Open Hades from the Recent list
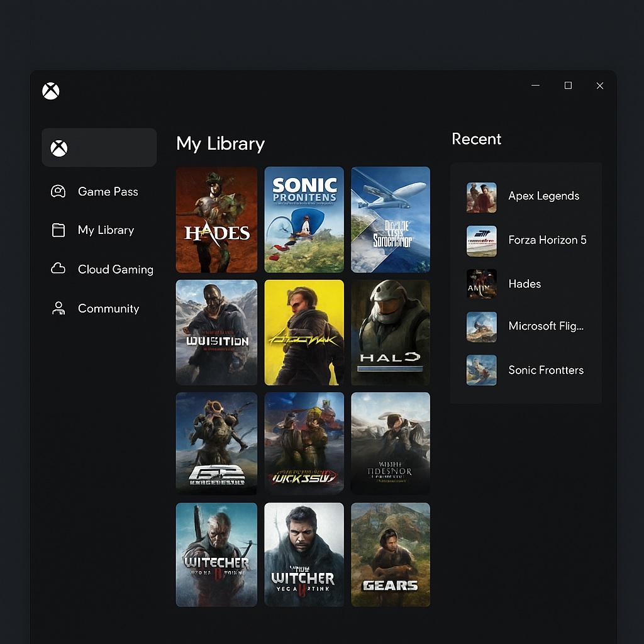Screen dimensions: 644x644 click(x=525, y=284)
